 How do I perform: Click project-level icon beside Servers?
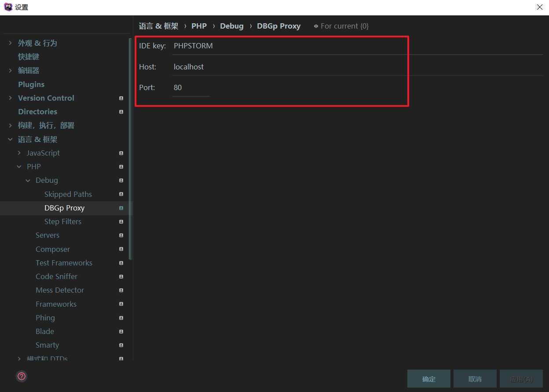point(121,236)
